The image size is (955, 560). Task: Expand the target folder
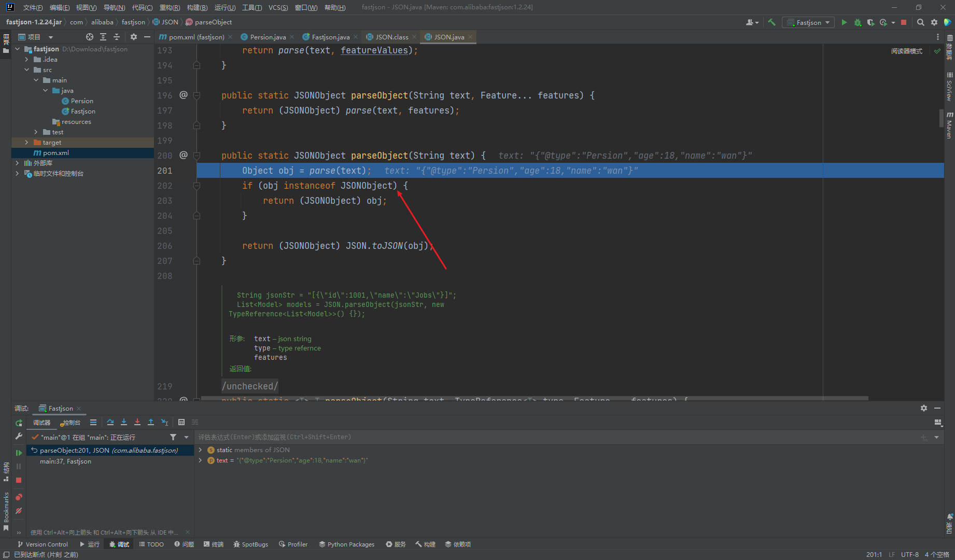coord(26,143)
